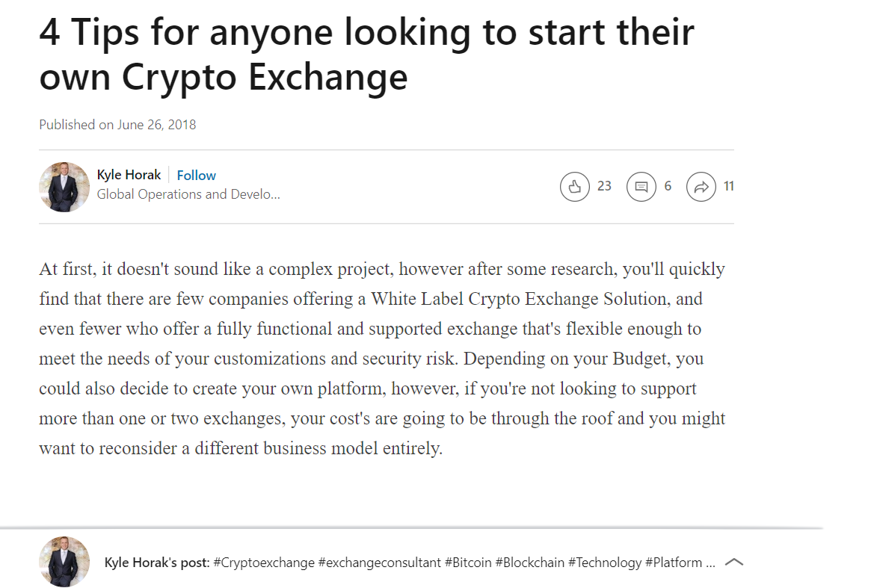Click the thumbs-up like icon
Image resolution: width=871 pixels, height=588 pixels.
575,187
